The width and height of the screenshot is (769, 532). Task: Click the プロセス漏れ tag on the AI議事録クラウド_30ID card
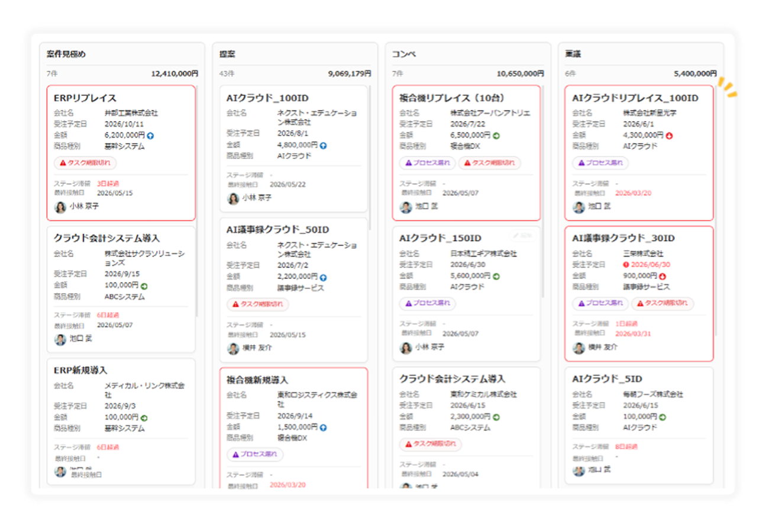tap(600, 303)
